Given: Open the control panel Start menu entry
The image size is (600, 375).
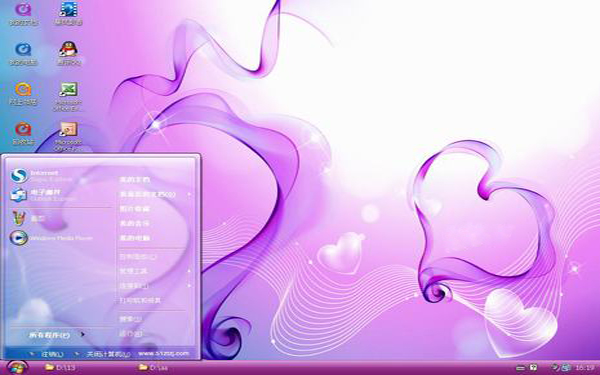Looking at the screenshot, I should click(138, 256).
